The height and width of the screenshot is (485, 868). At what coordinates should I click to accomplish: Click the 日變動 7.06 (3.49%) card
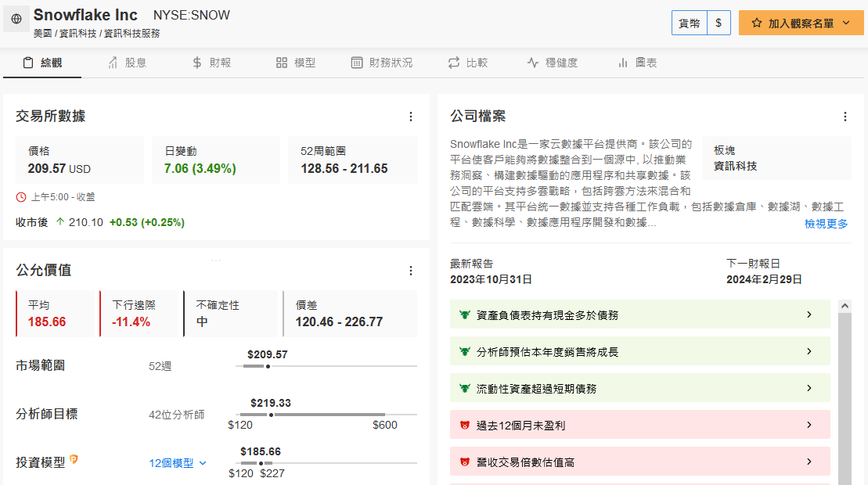coord(216,160)
